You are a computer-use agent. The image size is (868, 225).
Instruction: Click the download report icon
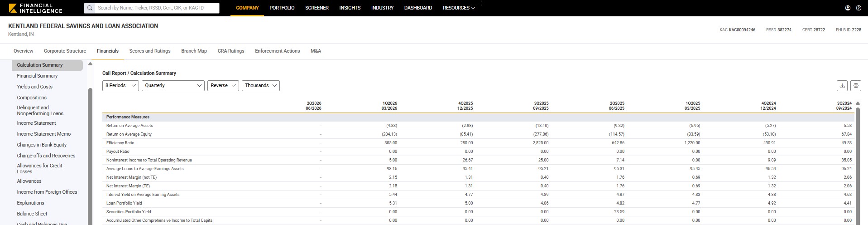click(842, 85)
